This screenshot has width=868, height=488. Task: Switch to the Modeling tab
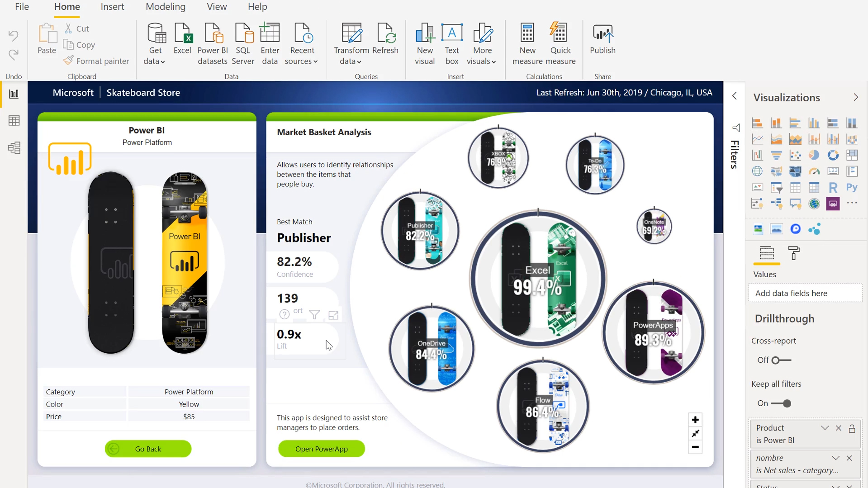[166, 7]
